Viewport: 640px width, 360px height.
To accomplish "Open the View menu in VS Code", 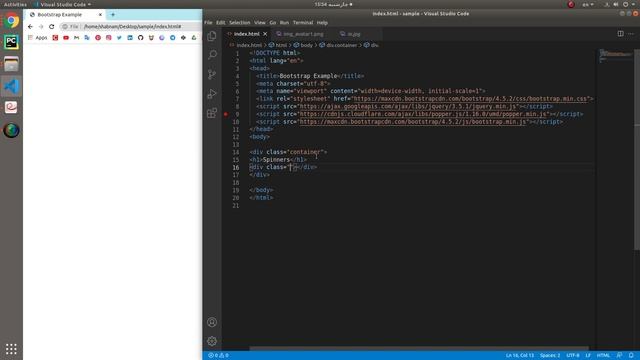I will 260,23.
